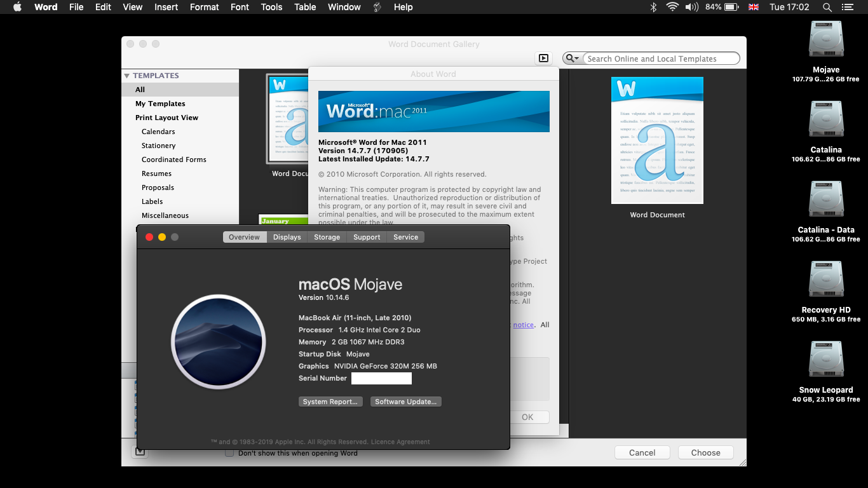Image resolution: width=868 pixels, height=488 pixels.
Task: Open Spotlight search magnifier
Action: click(827, 7)
